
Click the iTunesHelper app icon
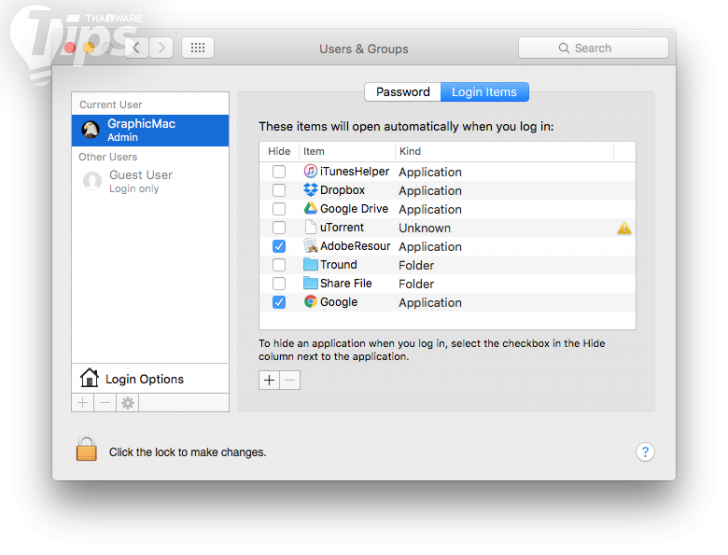click(x=310, y=171)
